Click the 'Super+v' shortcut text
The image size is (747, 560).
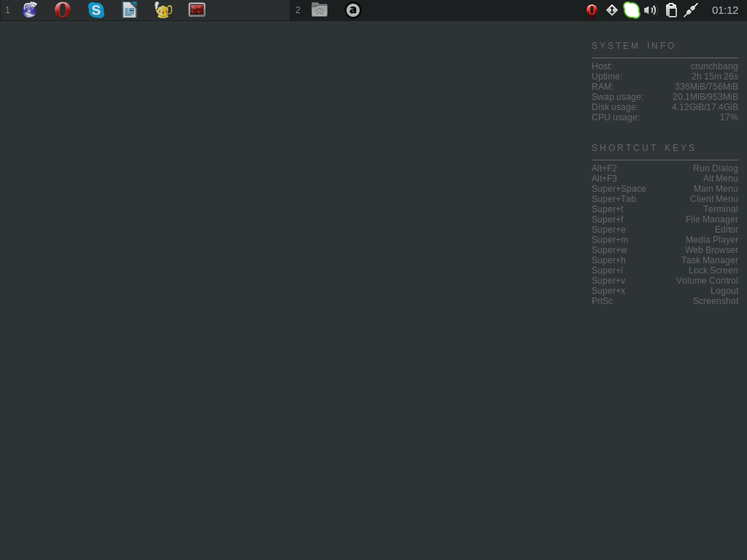608,281
